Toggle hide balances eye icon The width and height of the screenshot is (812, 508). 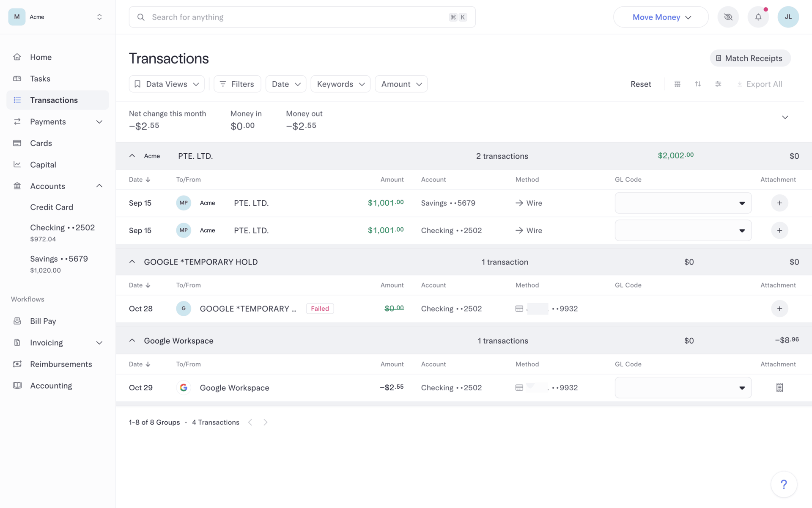(x=728, y=17)
